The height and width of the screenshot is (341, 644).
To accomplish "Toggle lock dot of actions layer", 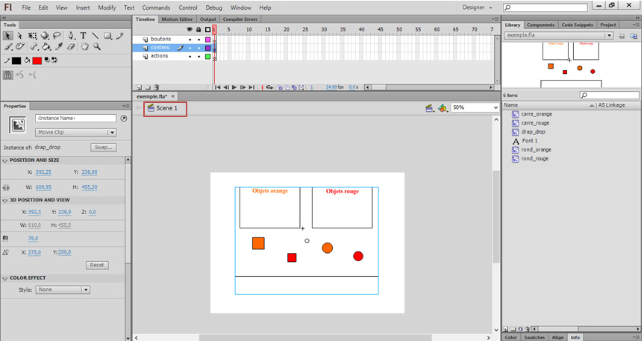I will pos(198,56).
